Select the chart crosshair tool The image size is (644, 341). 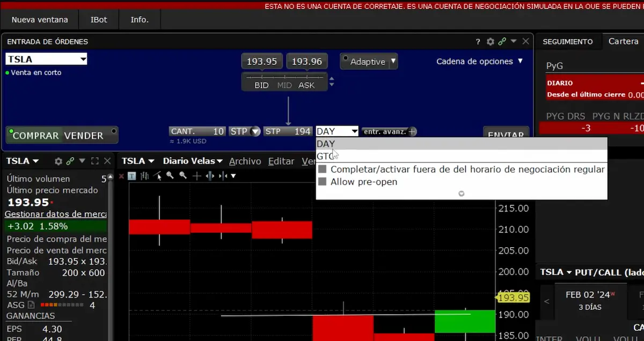pos(197,176)
